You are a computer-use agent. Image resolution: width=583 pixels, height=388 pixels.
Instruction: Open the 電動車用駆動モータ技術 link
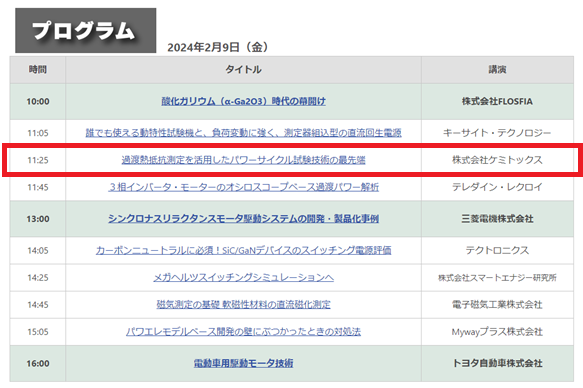point(244,363)
